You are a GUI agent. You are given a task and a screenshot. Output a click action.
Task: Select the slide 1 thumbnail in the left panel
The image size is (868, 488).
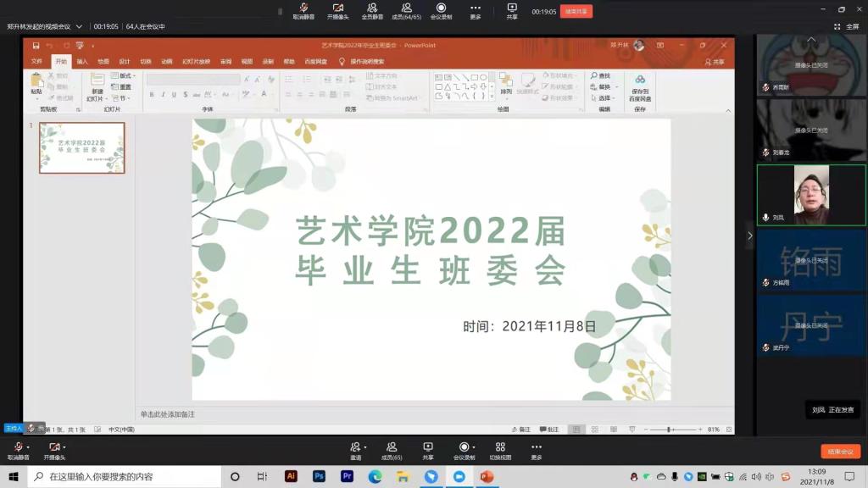[x=82, y=147]
